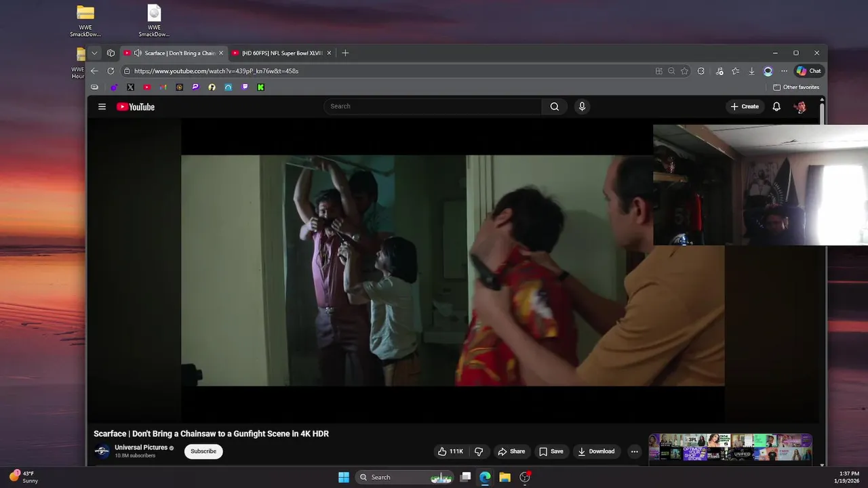Zoom out using address bar magnifier
This screenshot has width=868, height=488.
(671, 70)
